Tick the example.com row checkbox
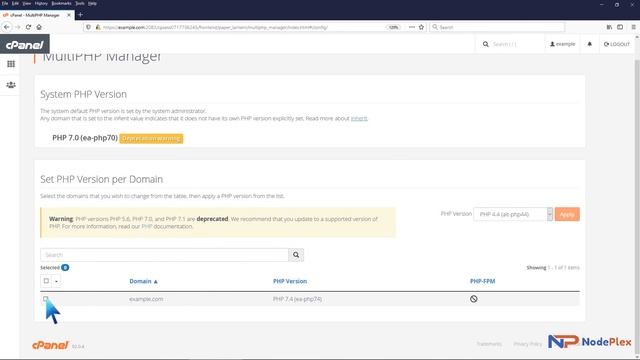Viewport: 640px width, 360px height. 45,299
